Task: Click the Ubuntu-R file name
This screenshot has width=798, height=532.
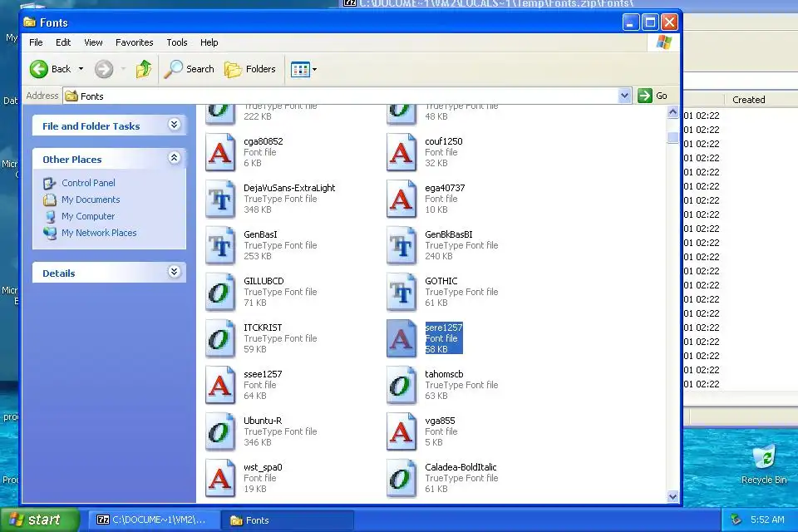Action: click(x=263, y=421)
